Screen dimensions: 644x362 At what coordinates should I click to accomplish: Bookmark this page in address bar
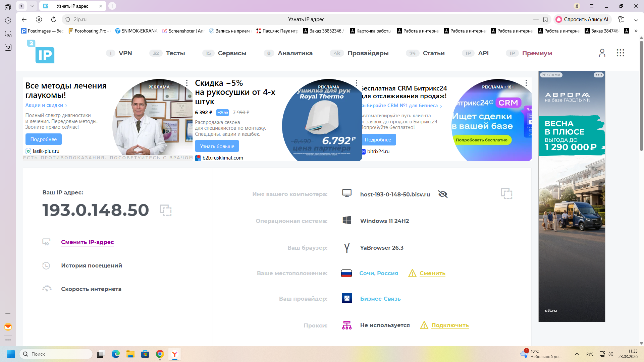(x=545, y=19)
